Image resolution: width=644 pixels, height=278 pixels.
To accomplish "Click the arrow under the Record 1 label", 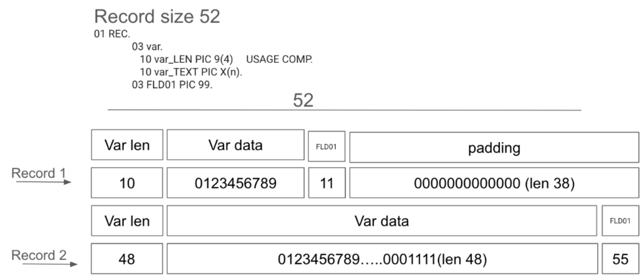I will click(43, 182).
